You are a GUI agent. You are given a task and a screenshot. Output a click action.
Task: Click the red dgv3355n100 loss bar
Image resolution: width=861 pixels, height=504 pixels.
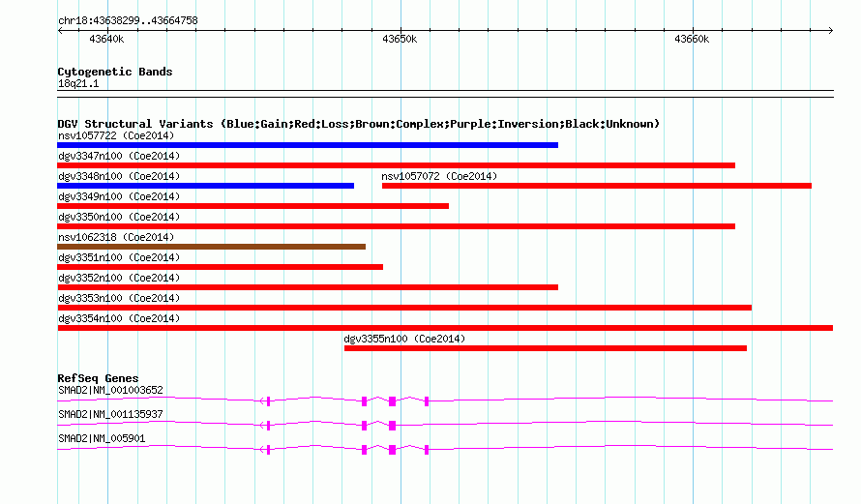546,348
